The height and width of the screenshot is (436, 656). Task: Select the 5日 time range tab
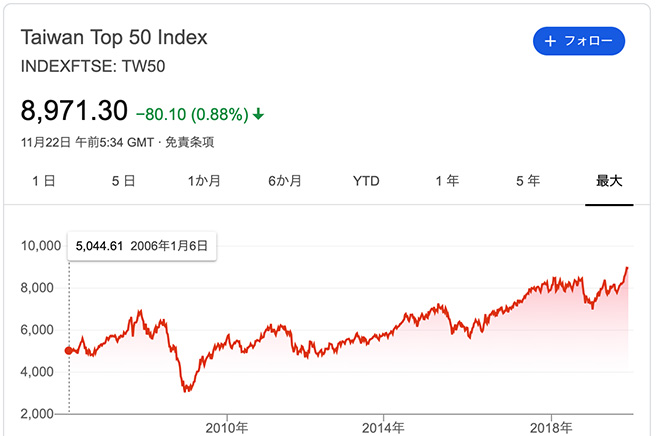122,181
